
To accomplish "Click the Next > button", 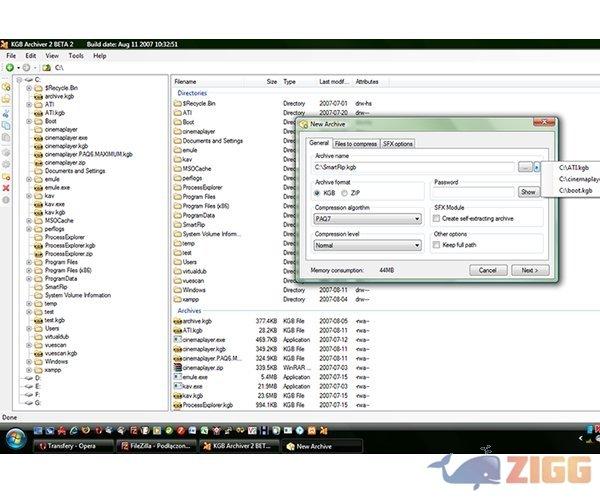I will point(530,270).
